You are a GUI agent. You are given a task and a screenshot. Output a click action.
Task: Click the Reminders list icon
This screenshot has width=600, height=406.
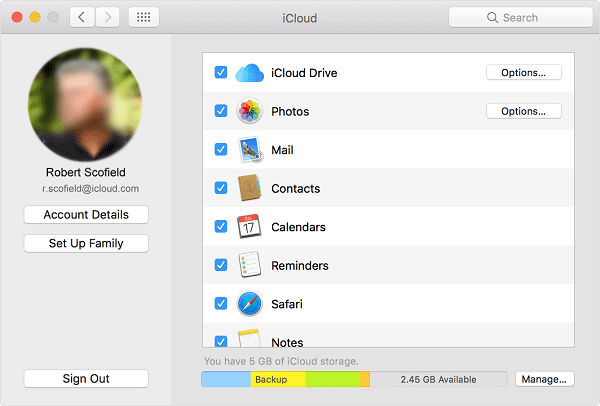(x=249, y=265)
